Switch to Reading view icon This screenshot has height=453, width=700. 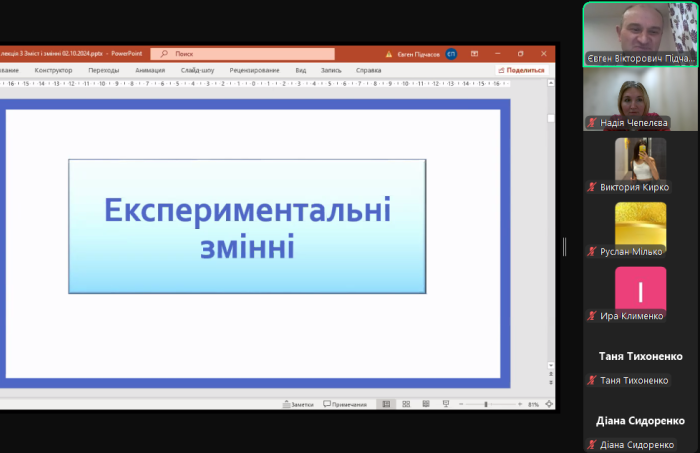426,404
